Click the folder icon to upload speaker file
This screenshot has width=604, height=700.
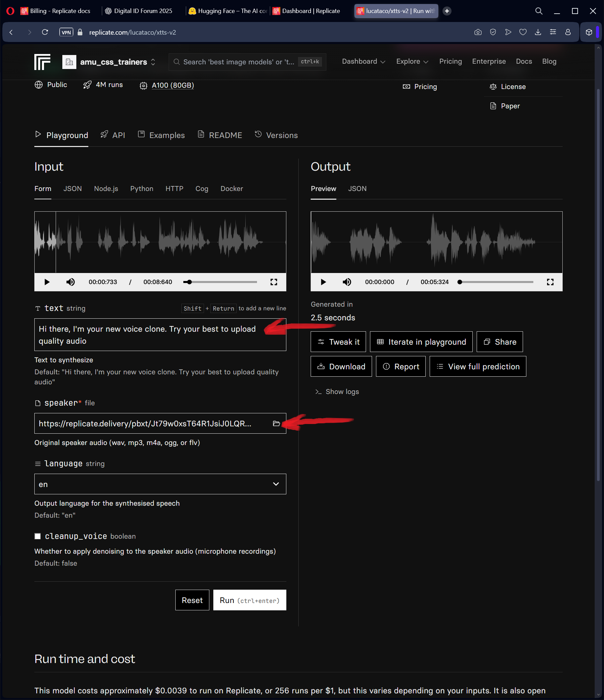tap(276, 423)
